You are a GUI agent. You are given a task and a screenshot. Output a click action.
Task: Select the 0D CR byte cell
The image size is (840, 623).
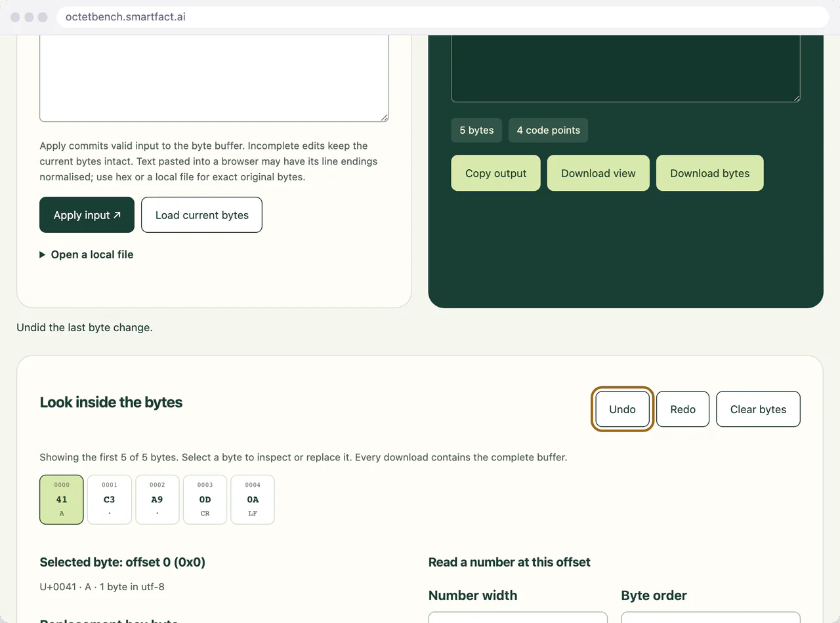[205, 500]
